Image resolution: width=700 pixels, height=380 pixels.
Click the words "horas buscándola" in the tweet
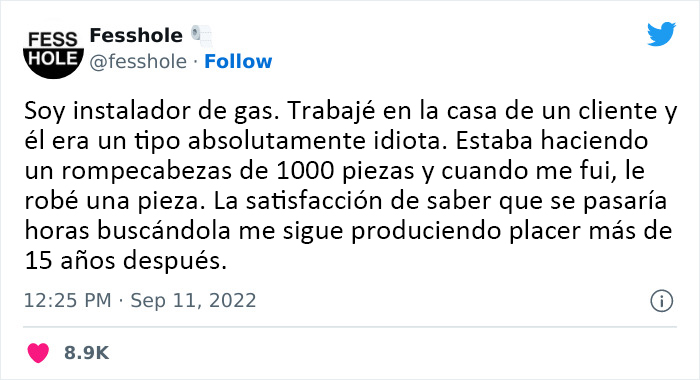[128, 231]
